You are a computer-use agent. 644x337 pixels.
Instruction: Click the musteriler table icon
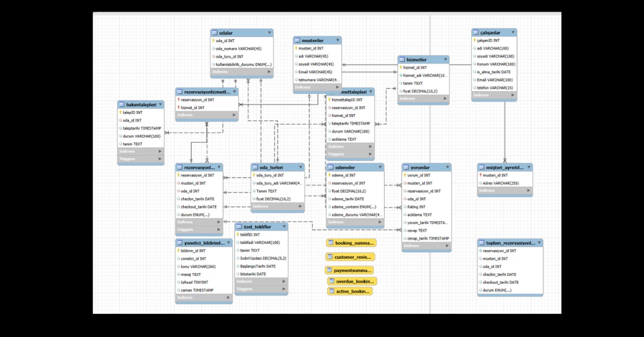297,40
